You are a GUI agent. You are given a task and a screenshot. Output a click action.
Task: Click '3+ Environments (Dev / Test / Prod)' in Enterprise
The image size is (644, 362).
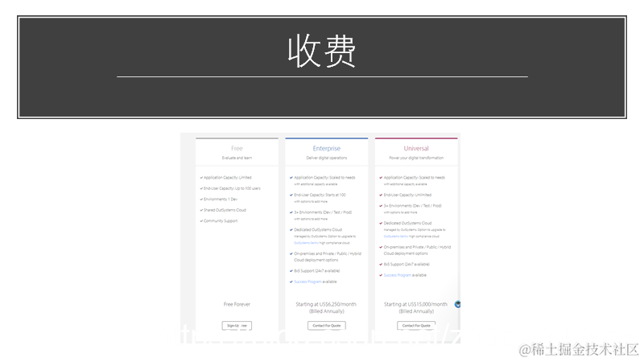(323, 212)
